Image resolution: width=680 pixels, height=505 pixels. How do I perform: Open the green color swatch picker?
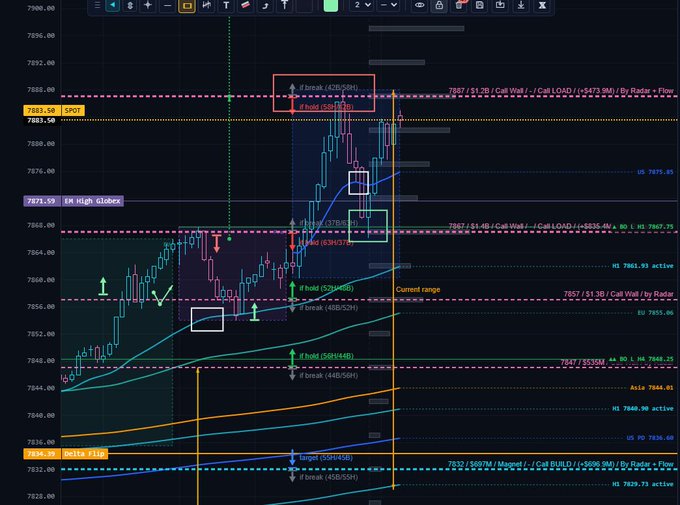330,5
